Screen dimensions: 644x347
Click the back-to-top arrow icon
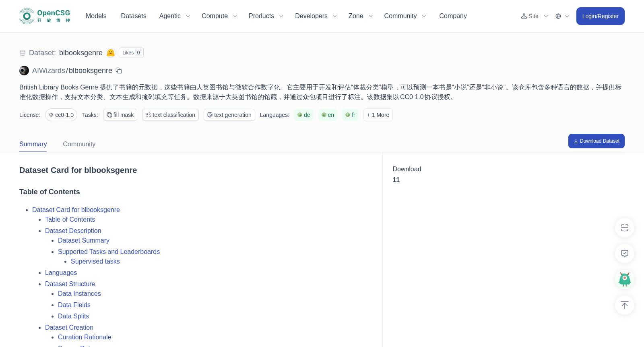[x=625, y=305]
